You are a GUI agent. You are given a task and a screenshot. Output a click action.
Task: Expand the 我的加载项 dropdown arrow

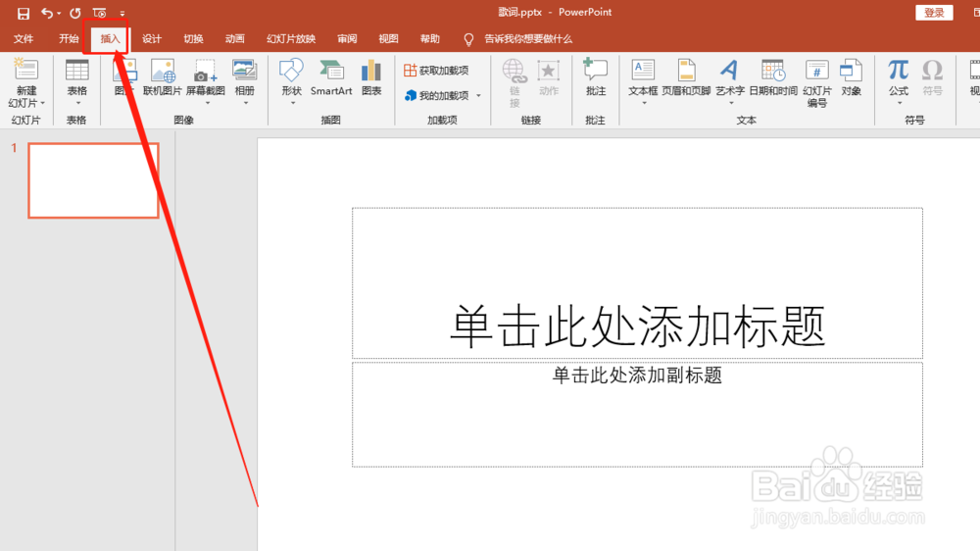tap(479, 96)
